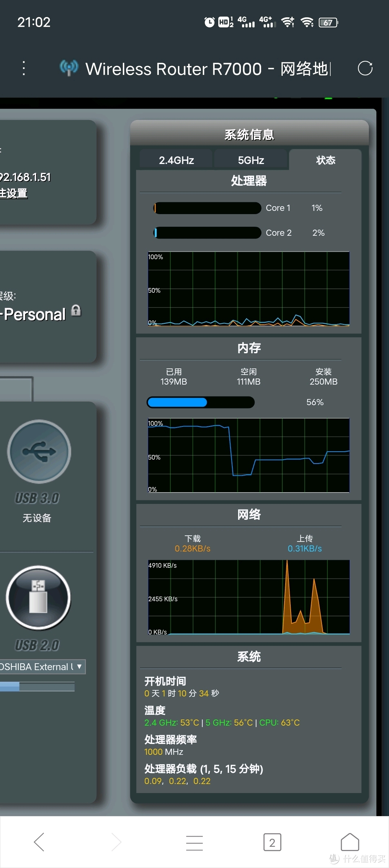Select the 111MB free memory value

249,382
